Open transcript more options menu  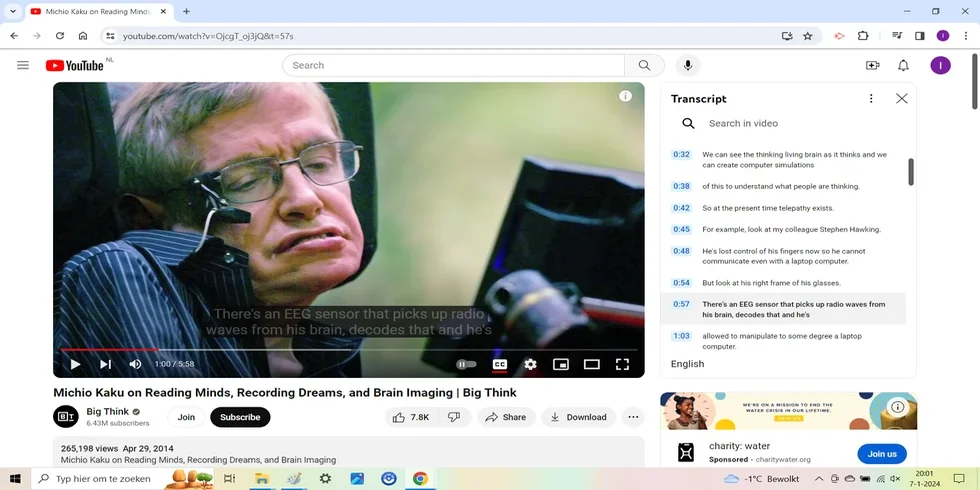[x=871, y=99]
